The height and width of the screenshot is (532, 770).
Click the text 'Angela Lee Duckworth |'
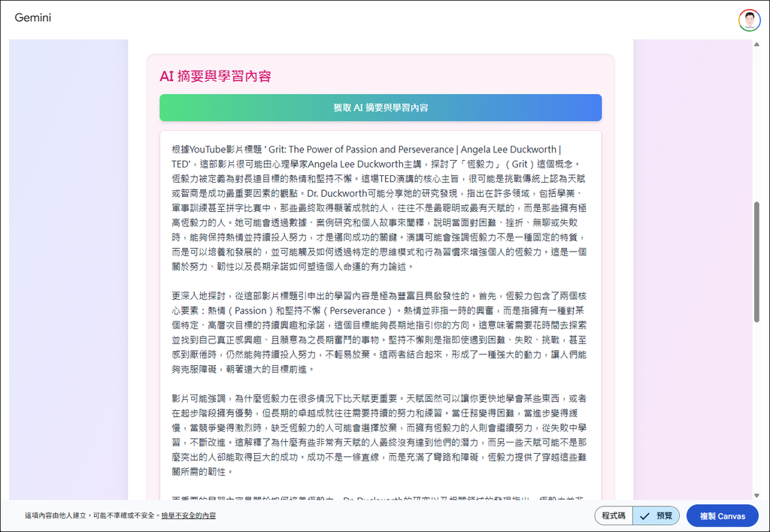tap(511, 150)
